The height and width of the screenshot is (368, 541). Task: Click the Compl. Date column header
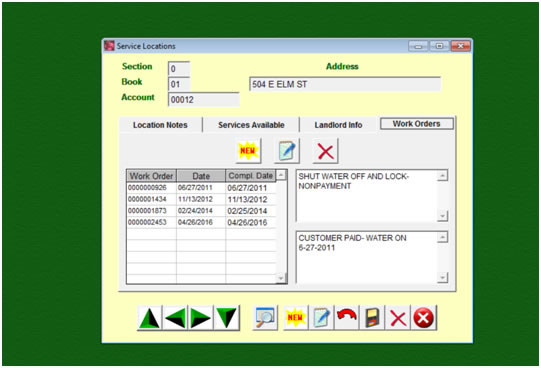(251, 176)
